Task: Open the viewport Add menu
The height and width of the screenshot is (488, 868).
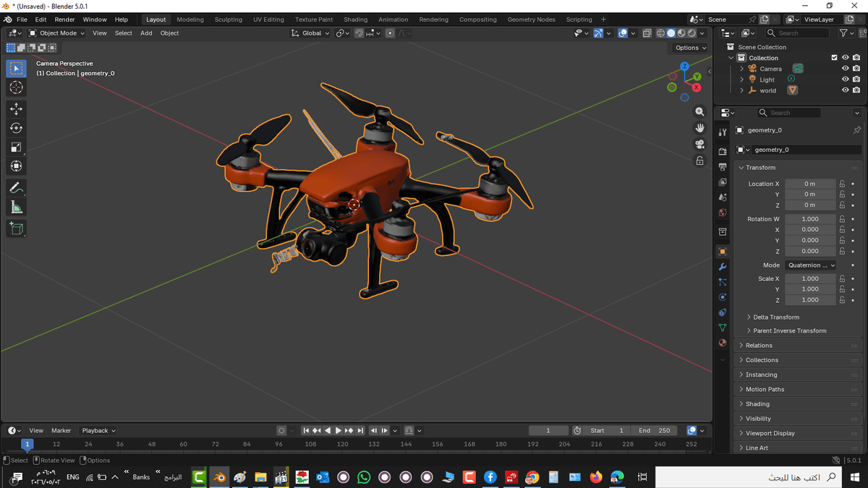Action: tap(146, 33)
